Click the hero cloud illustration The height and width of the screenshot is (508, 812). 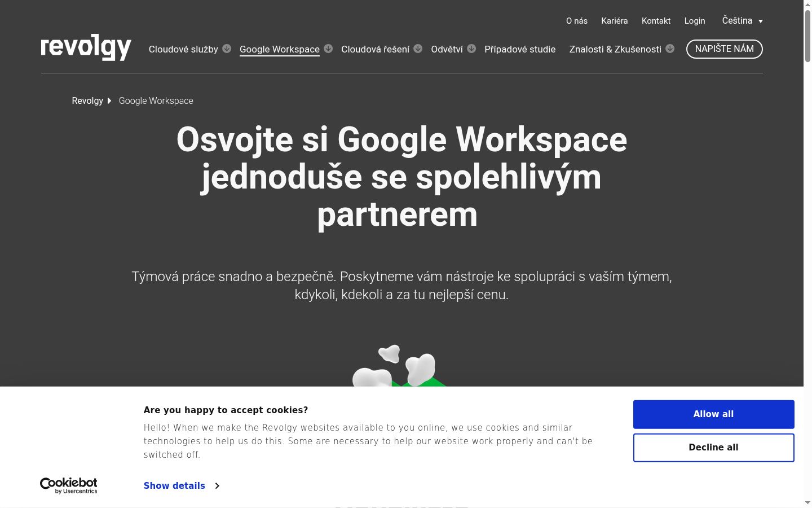pyautogui.click(x=399, y=366)
